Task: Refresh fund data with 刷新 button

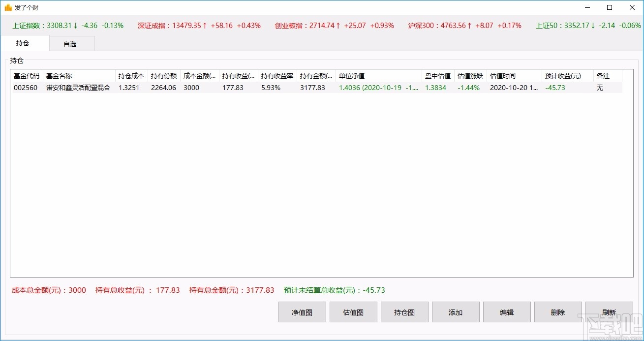Action: coord(609,311)
